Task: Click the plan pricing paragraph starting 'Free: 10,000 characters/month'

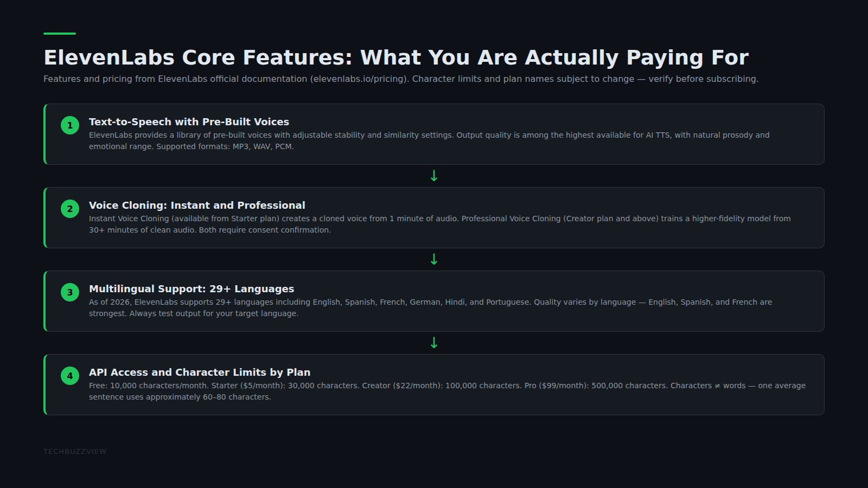Action: point(447,391)
